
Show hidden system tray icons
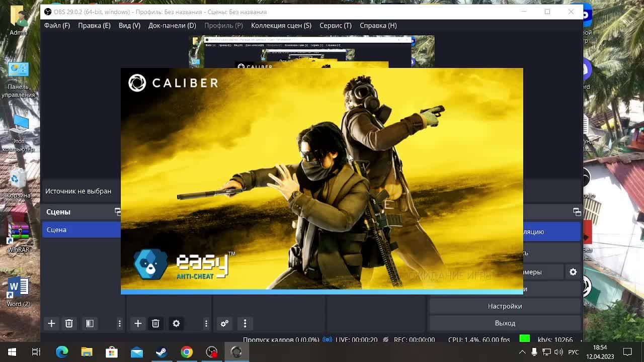tap(522, 352)
